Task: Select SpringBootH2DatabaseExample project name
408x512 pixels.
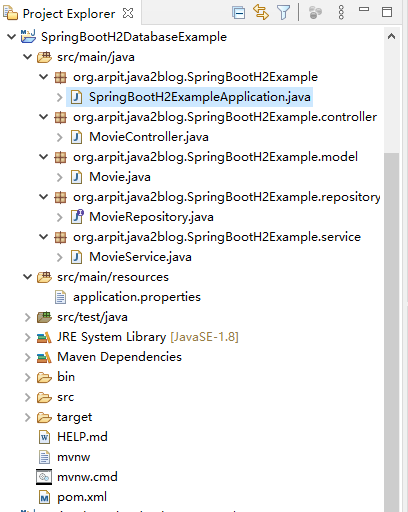Action: point(134,37)
